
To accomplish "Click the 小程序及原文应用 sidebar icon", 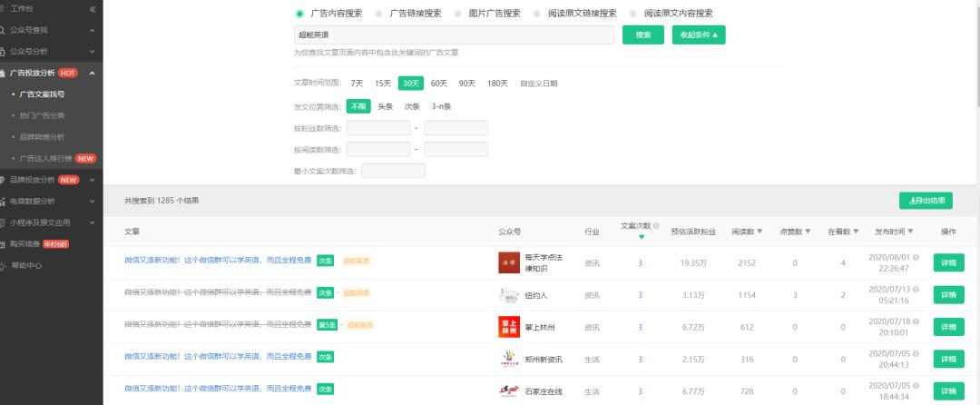I will point(3,222).
